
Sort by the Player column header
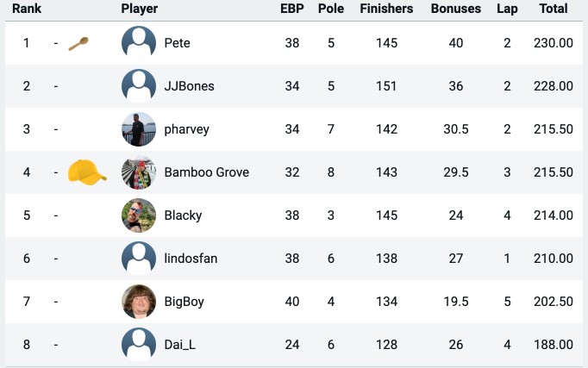tap(140, 9)
